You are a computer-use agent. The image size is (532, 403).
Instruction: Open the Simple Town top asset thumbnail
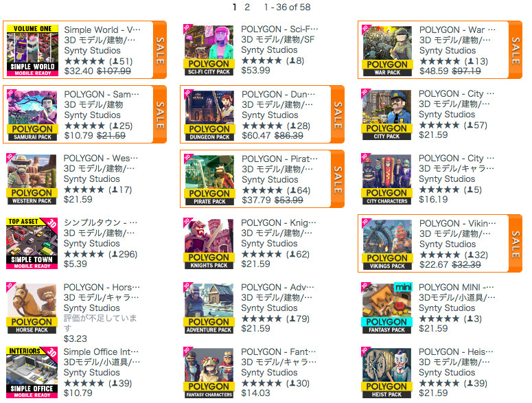(32, 243)
